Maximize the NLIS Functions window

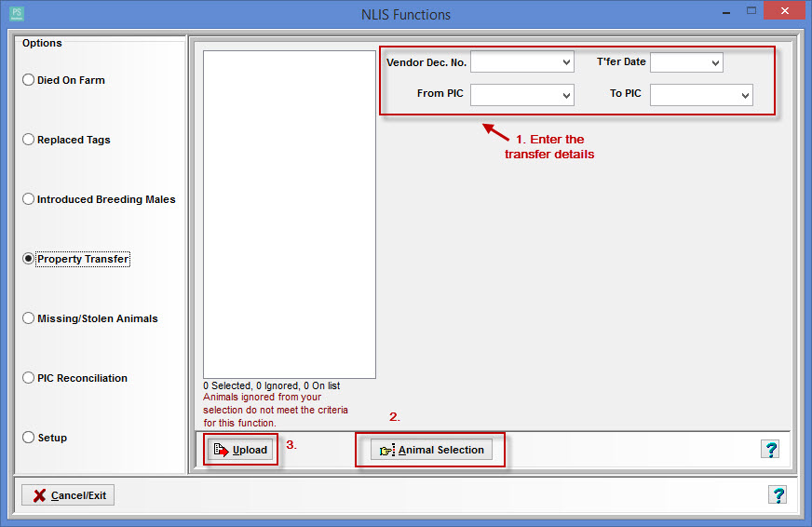click(751, 11)
